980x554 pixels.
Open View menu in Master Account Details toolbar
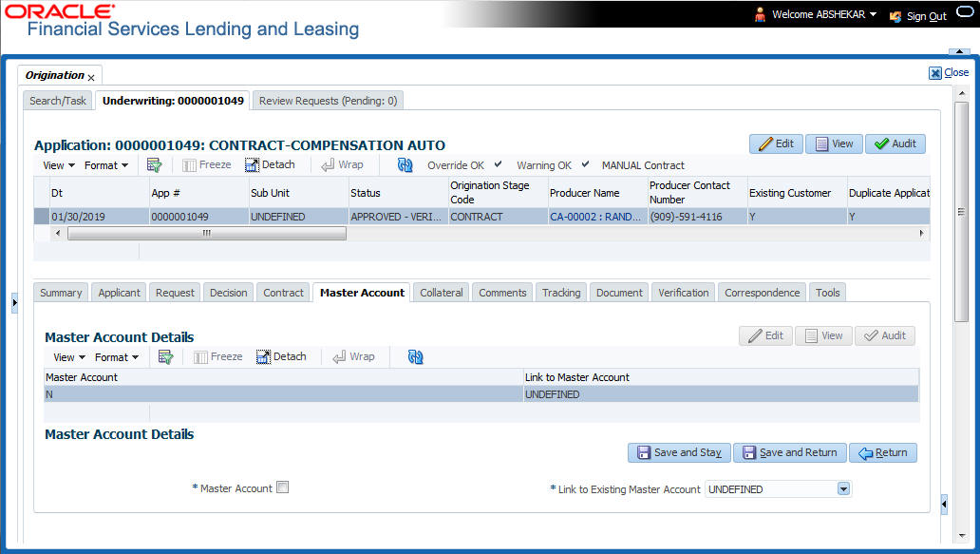tap(69, 357)
